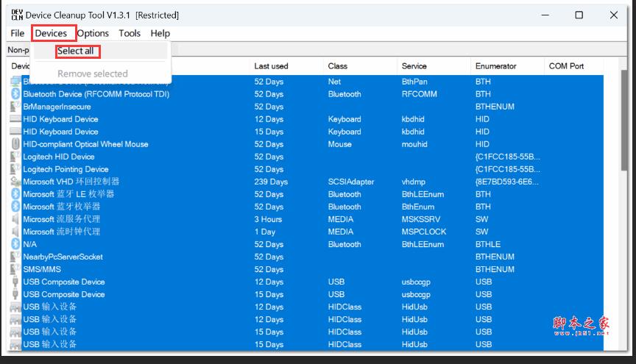
Task: Click the SMS/MMS device icon
Action: (x=15, y=269)
